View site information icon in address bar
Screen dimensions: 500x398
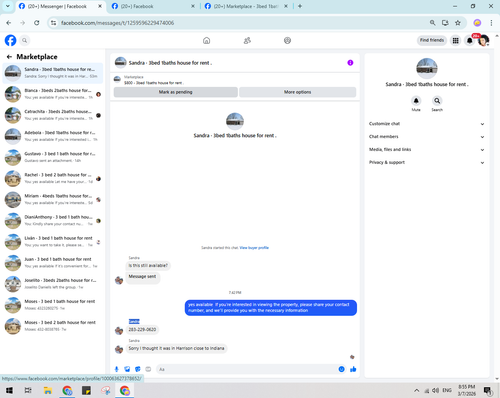pos(53,23)
